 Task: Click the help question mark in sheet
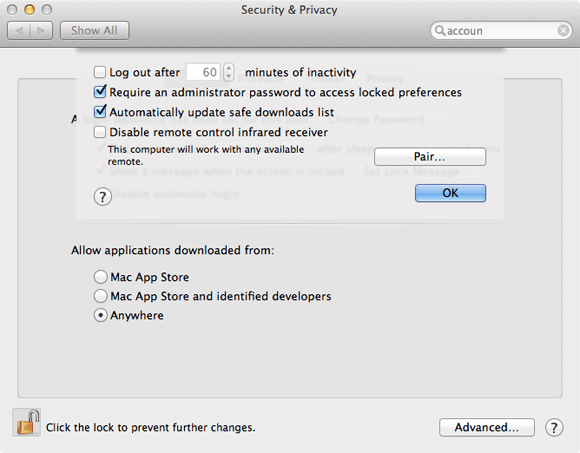[x=102, y=197]
